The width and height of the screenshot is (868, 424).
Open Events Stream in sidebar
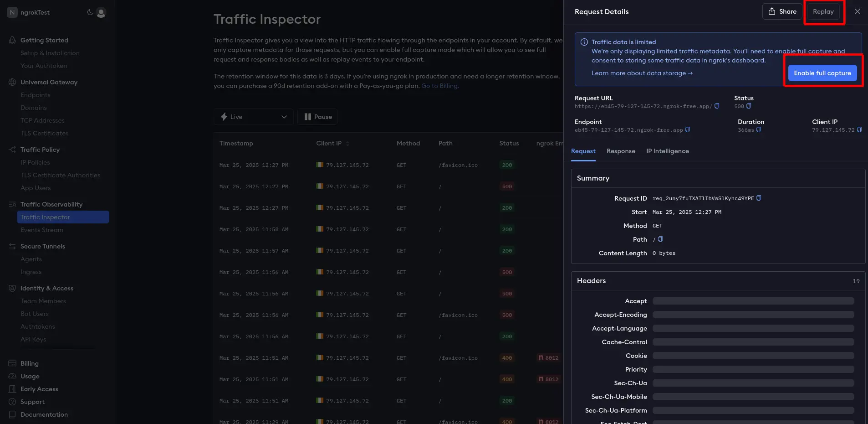point(42,230)
